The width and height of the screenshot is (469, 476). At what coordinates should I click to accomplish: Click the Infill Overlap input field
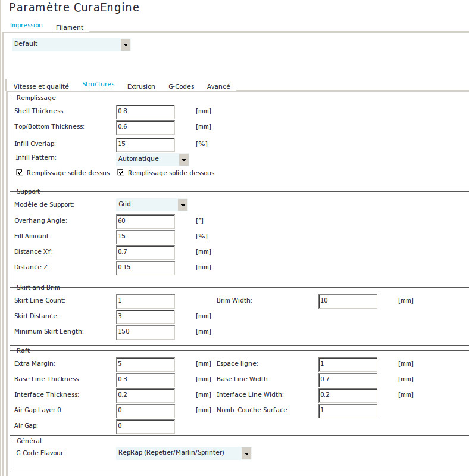coord(146,145)
